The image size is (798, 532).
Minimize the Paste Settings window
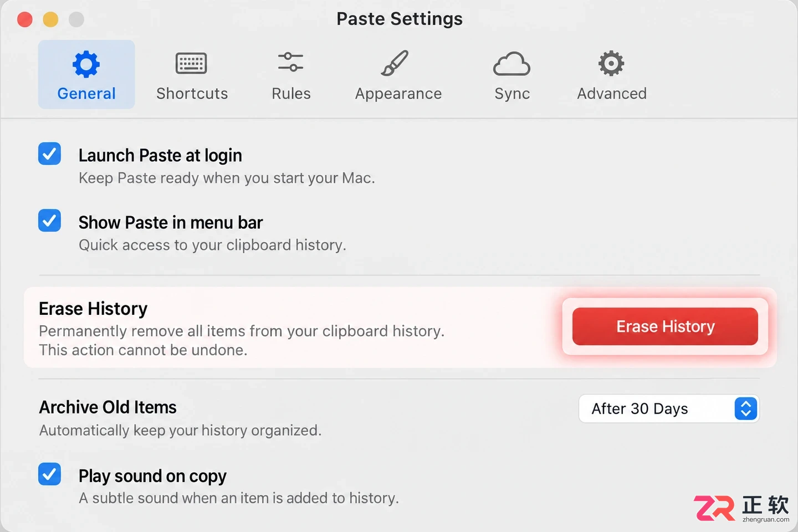pos(50,19)
